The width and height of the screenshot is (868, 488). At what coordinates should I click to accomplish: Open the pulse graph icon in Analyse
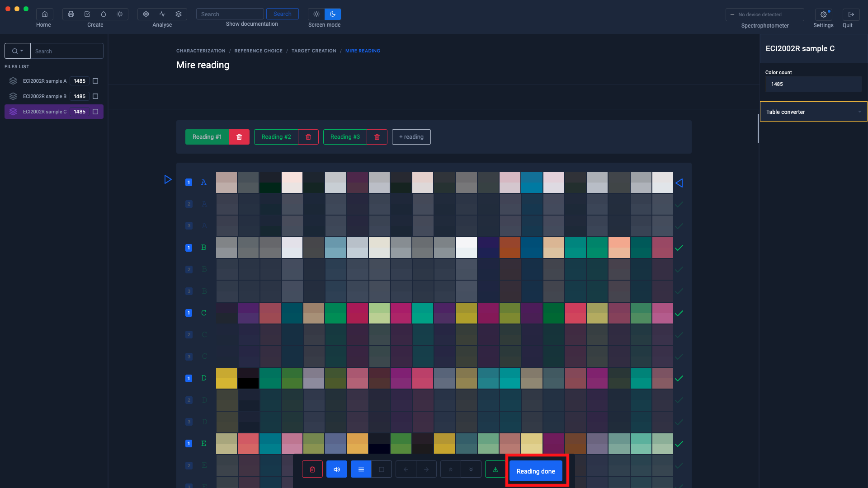[162, 14]
